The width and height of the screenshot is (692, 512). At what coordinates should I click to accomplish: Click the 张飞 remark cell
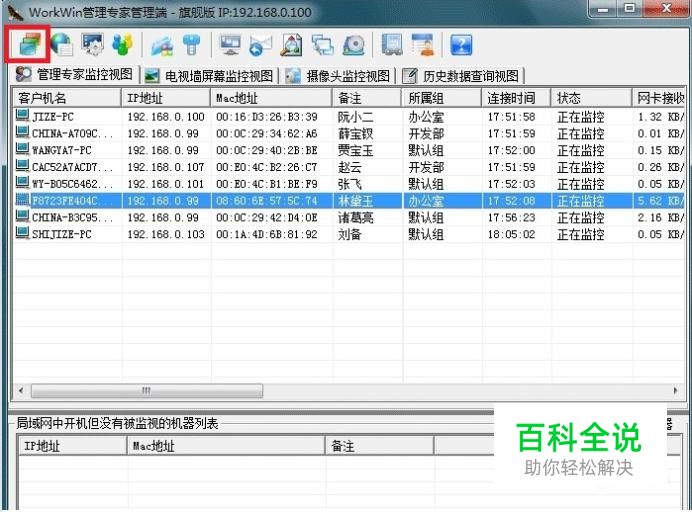(350, 184)
